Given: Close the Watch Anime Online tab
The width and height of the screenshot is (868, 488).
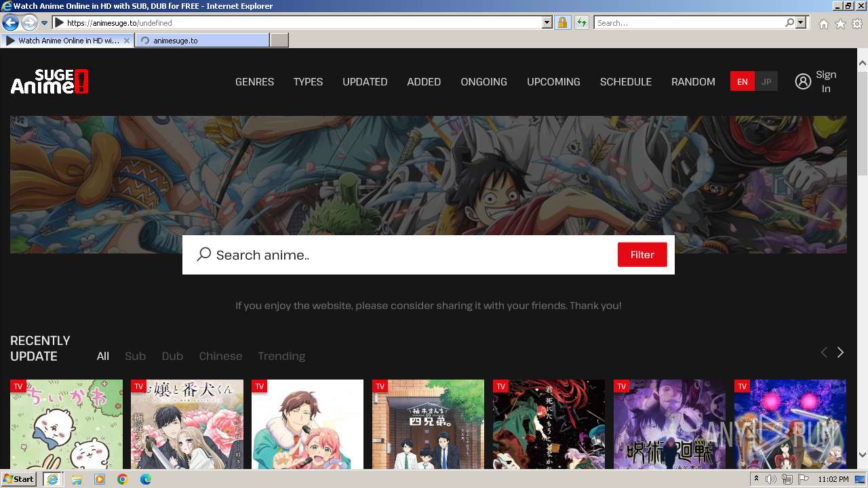Looking at the screenshot, I should [x=127, y=41].
